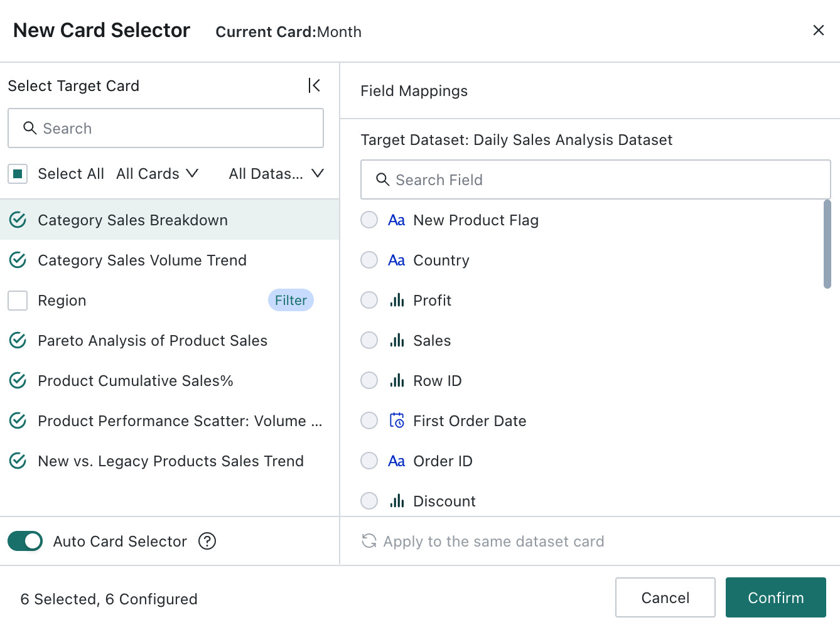Click the help icon beside Auto Card Selector
840x620 pixels.
click(x=207, y=541)
